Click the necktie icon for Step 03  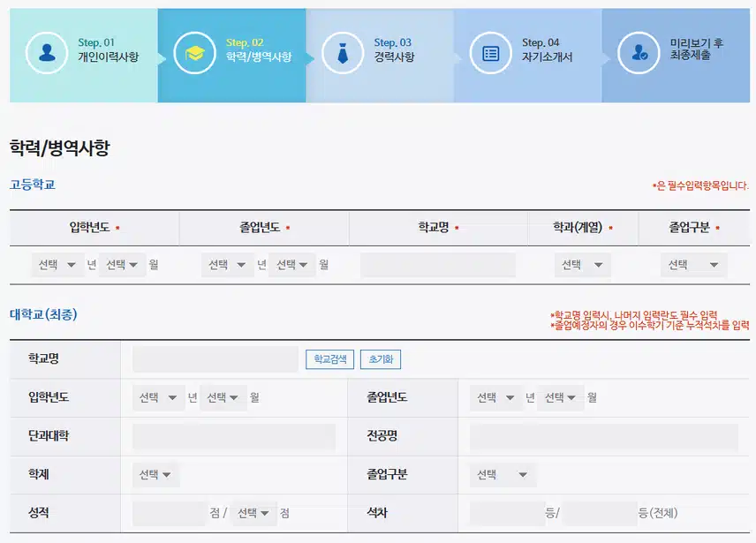click(343, 53)
